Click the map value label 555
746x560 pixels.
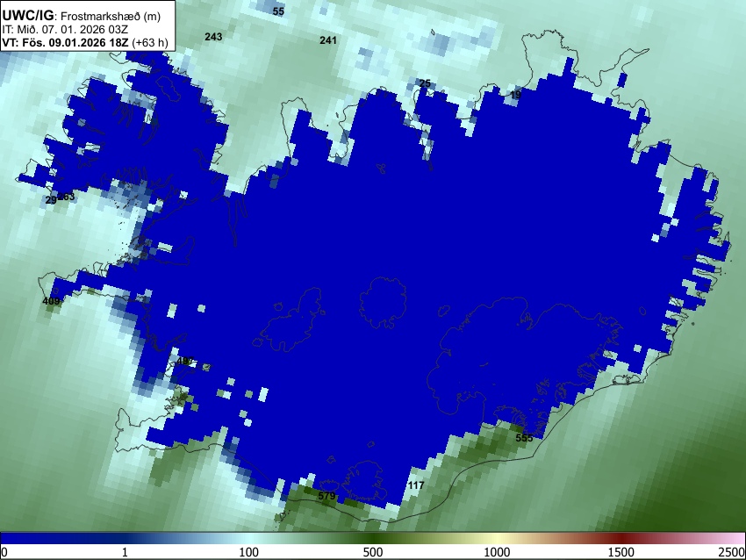coord(524,438)
